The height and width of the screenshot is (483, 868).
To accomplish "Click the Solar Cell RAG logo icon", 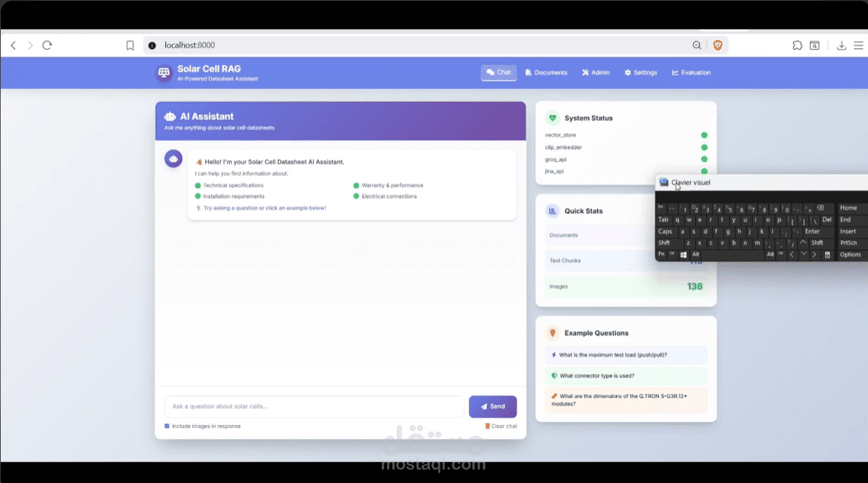I will [164, 72].
